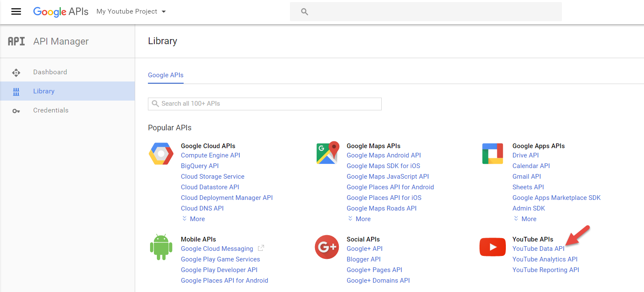
Task: Open Calendar API link
Action: [531, 166]
